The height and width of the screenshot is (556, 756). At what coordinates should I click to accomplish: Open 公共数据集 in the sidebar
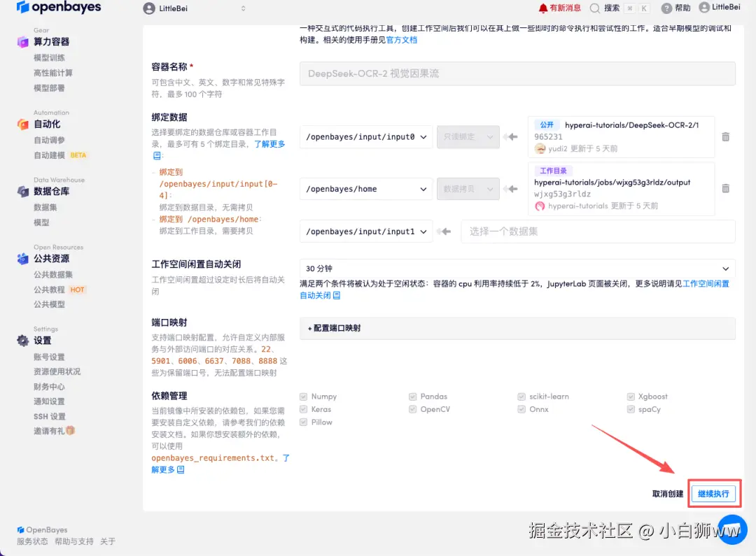pyautogui.click(x=53, y=275)
